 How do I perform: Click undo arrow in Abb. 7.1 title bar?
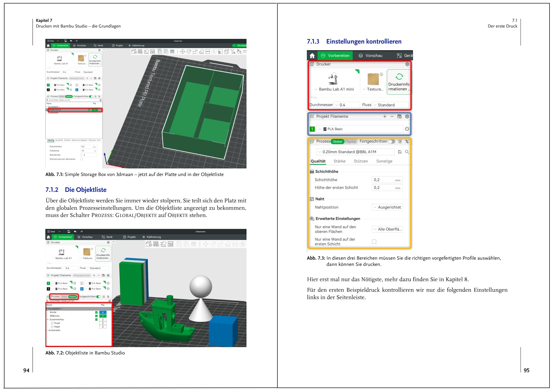coord(71,41)
